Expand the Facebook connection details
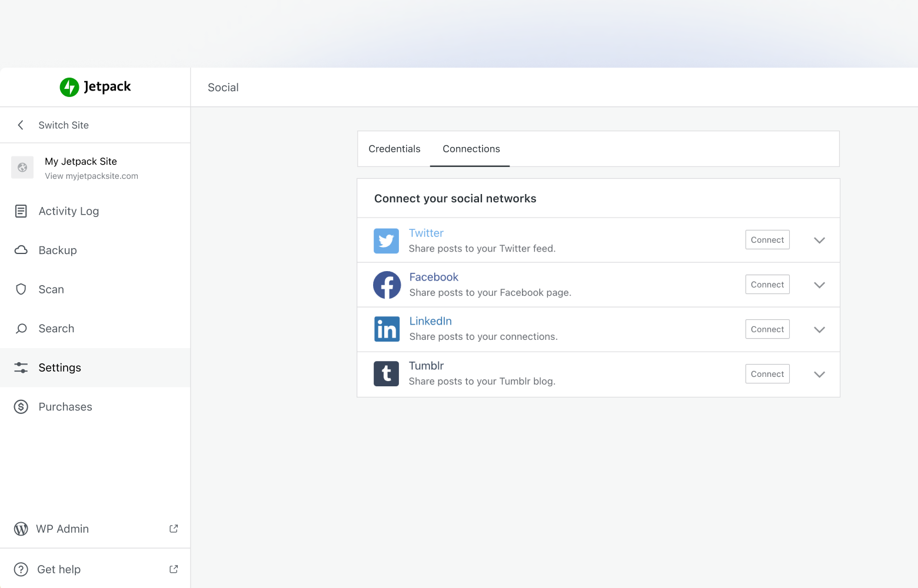Screen dimensions: 918x588 coord(819,285)
